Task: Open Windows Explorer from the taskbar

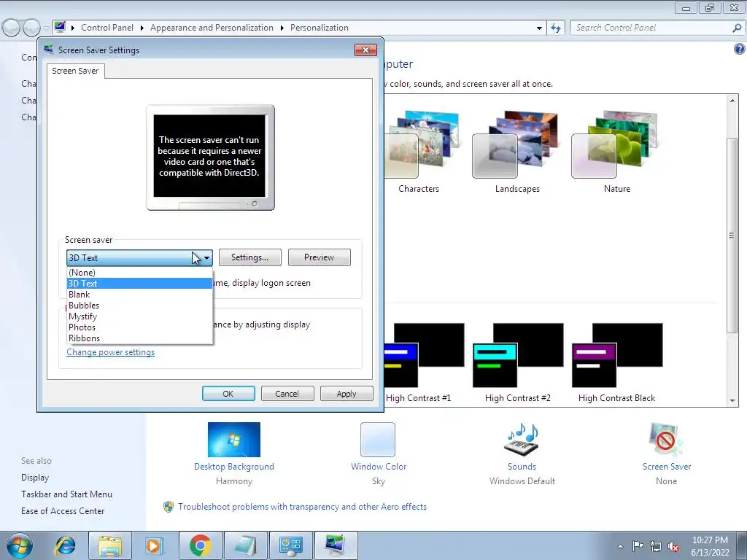Action: point(110,545)
